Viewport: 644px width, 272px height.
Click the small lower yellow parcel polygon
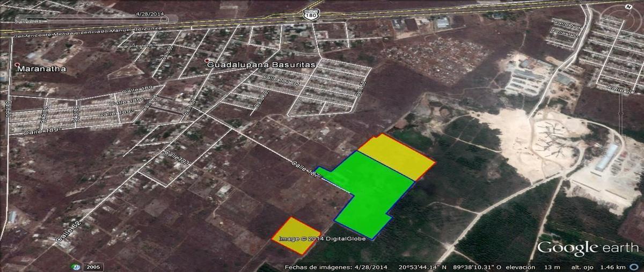296,236
